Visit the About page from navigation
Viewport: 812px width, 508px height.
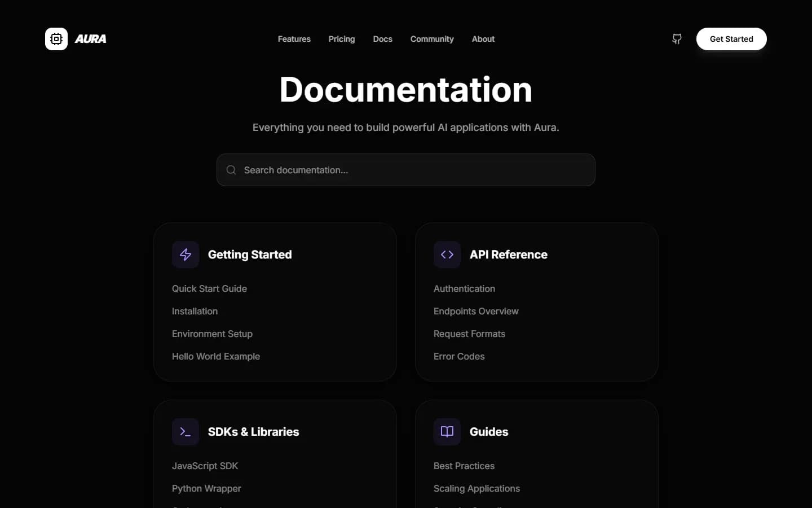(x=483, y=39)
